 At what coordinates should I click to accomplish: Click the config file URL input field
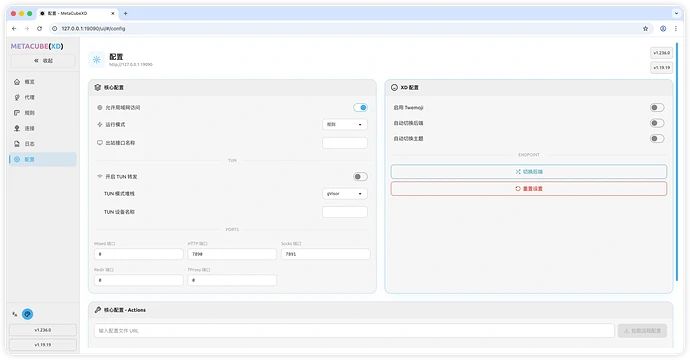[354, 331]
